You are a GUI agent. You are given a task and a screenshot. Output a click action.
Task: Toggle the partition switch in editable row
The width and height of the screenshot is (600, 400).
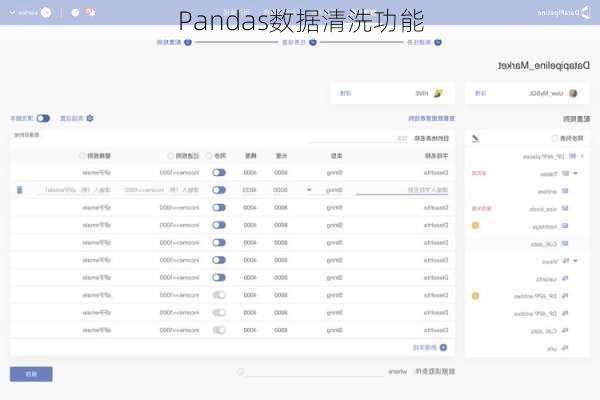tap(219, 190)
